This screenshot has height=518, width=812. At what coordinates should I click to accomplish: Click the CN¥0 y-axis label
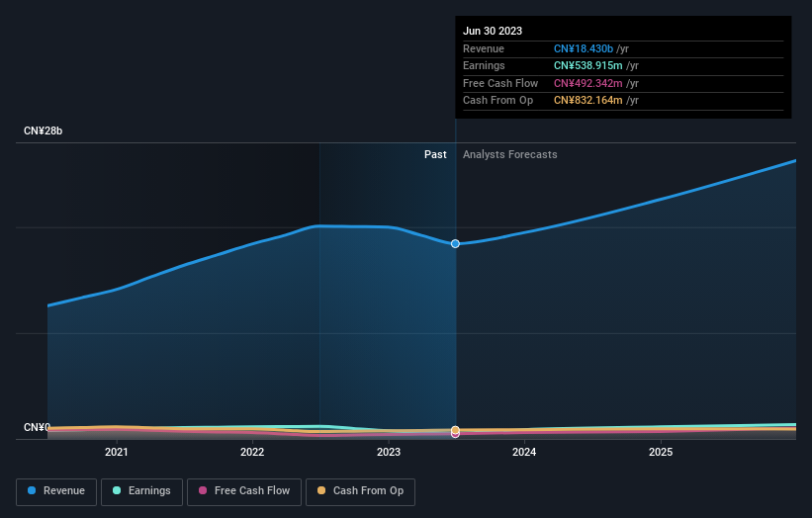(37, 427)
